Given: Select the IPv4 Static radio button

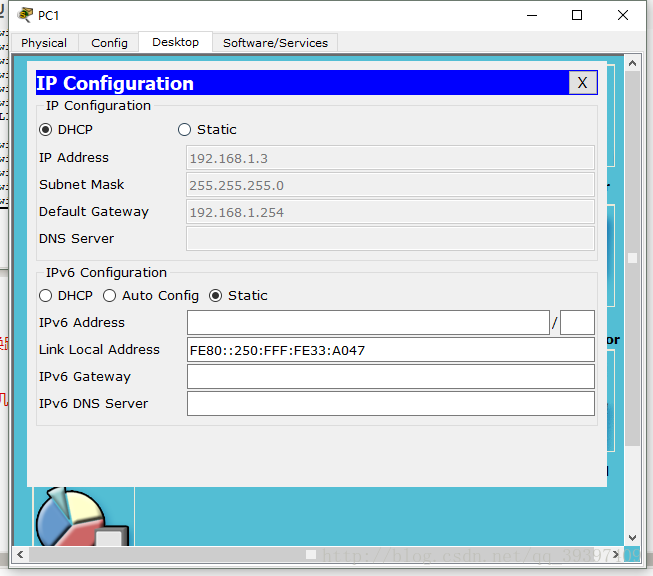Looking at the screenshot, I should 184,130.
